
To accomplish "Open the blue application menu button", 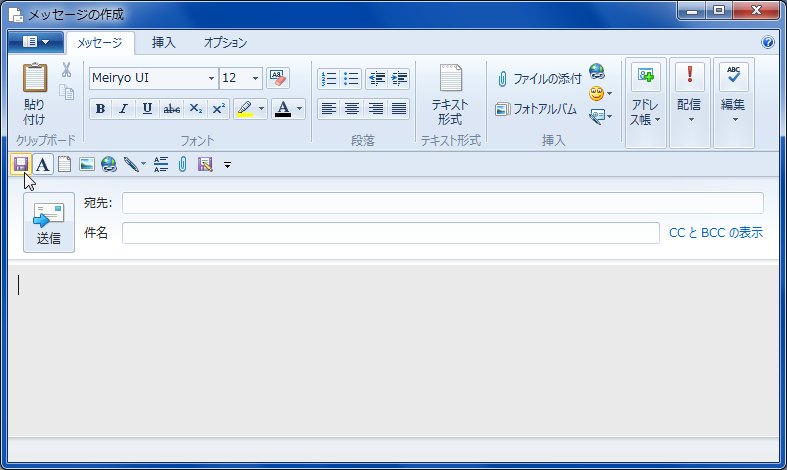I will click(x=36, y=42).
